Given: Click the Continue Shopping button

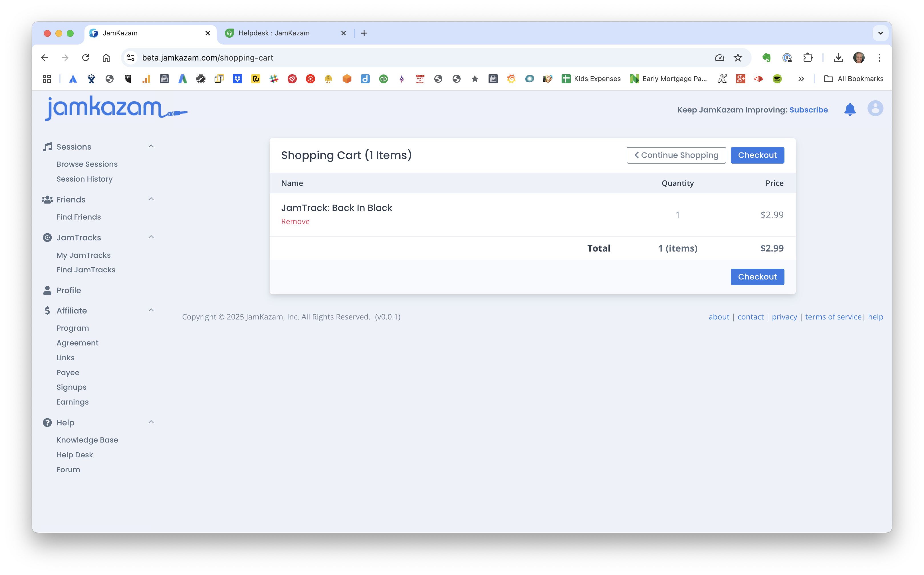Looking at the screenshot, I should pos(676,155).
